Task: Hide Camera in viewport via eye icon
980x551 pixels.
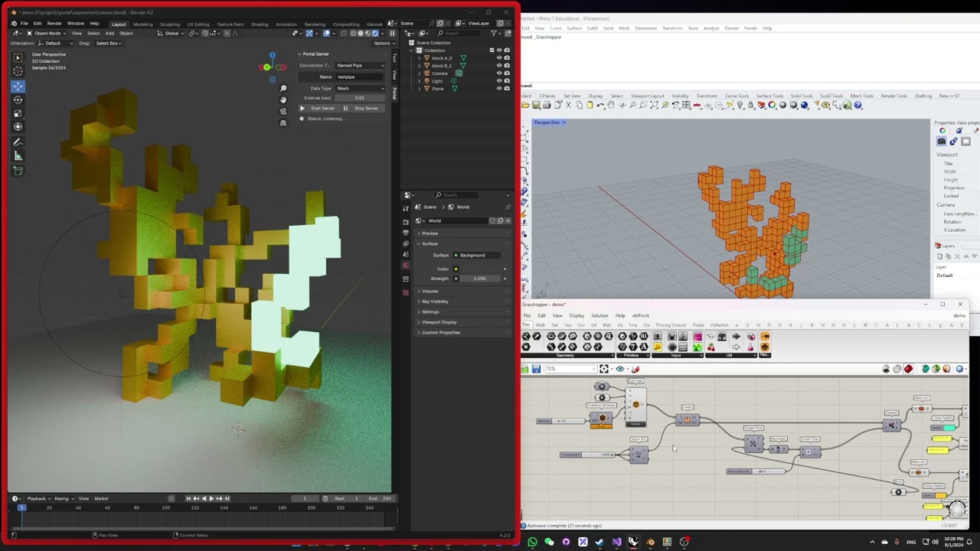Action: [499, 73]
